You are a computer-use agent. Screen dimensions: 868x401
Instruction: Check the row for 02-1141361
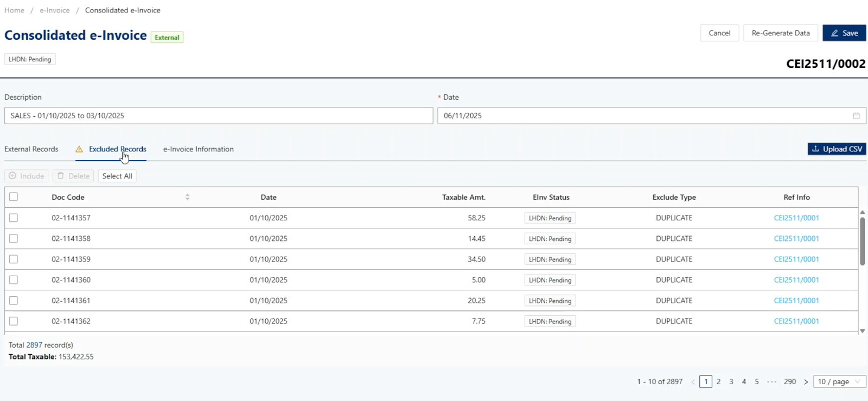tap(14, 300)
